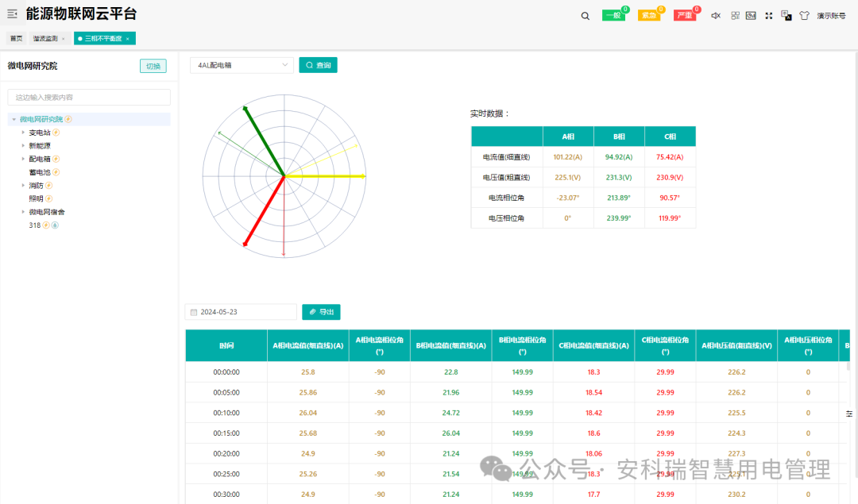
Task: Open the 2024-05-23 date picker
Action: tap(241, 312)
